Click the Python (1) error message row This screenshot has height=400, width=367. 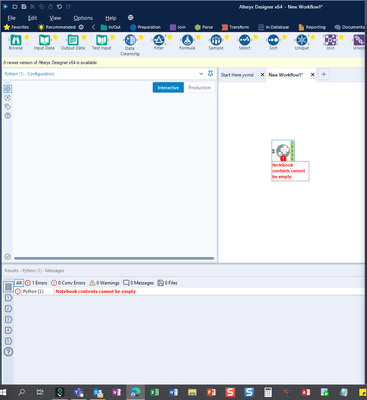(189, 291)
